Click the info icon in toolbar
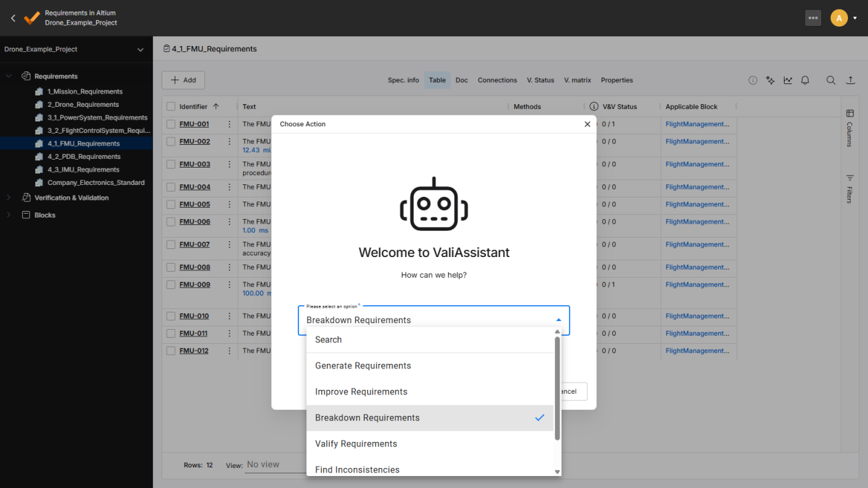The height and width of the screenshot is (488, 868). tap(752, 80)
